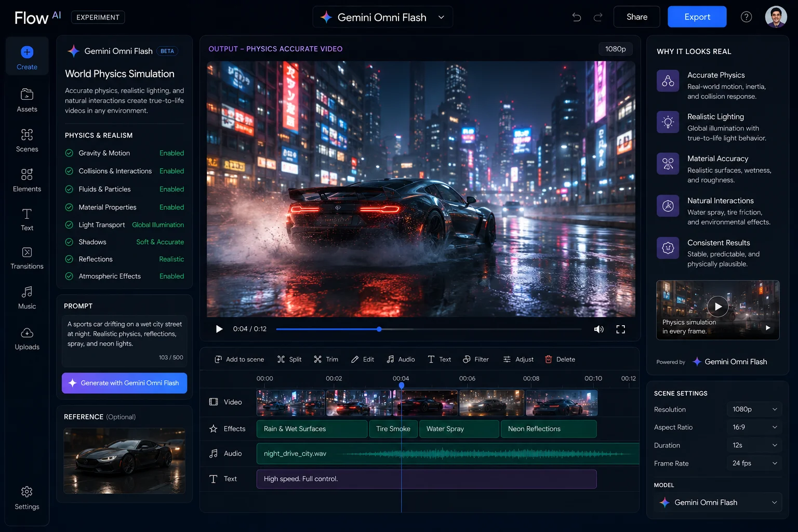Open the Assets panel
The image size is (798, 532).
[27, 100]
